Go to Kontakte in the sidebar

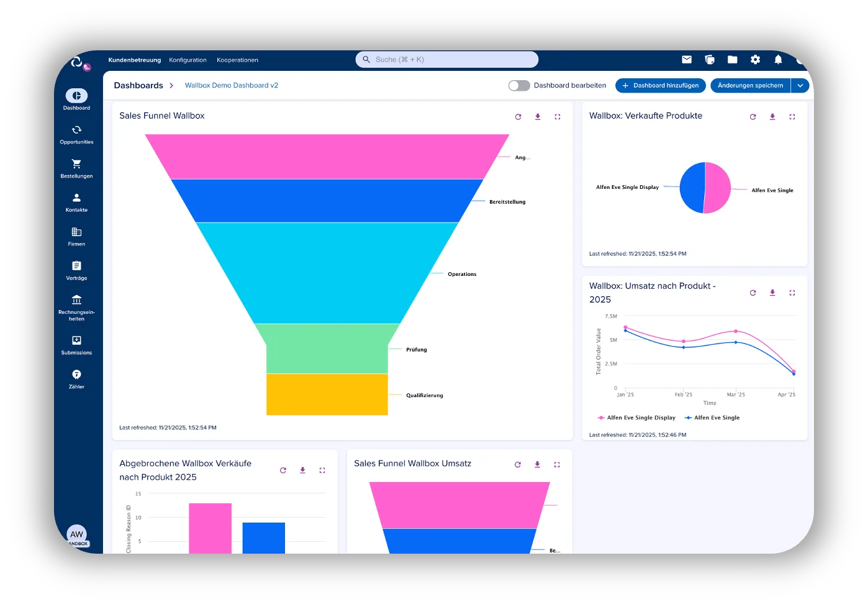(76, 203)
